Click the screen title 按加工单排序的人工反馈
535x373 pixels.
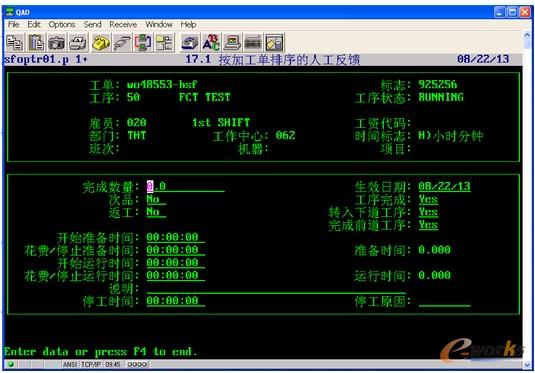289,59
